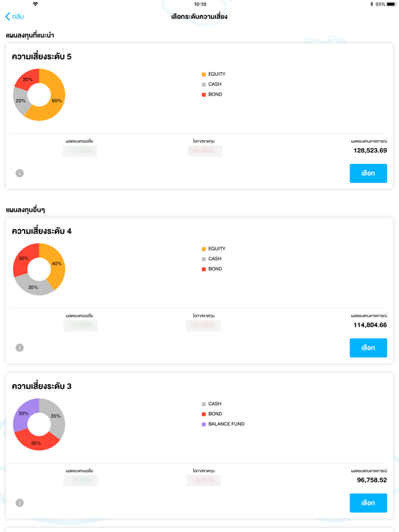The image size is (399, 532).
Task: Tap the 60% equity slice of level 5 chart
Action: [x=56, y=100]
